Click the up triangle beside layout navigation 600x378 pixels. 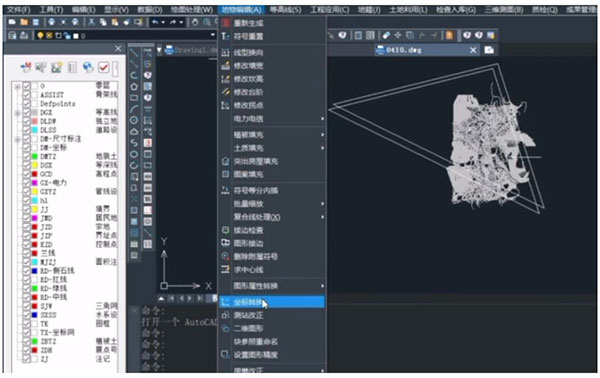click(161, 298)
